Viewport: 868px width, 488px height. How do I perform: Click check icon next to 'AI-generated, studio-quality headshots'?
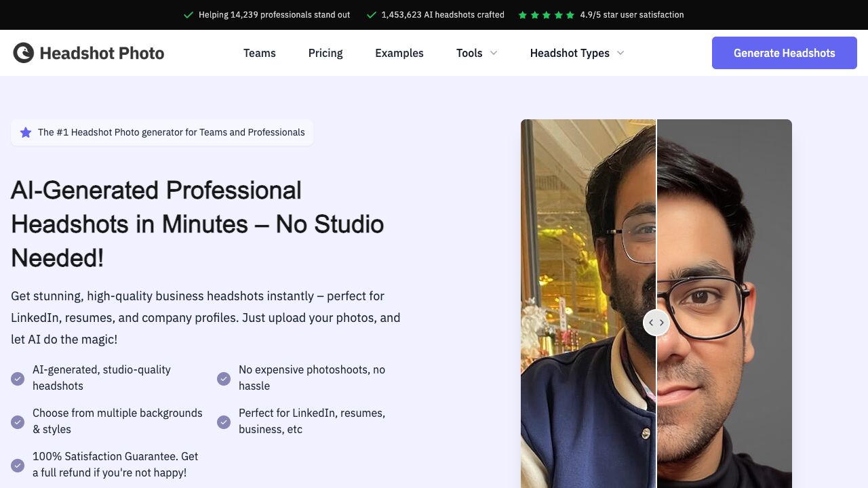pos(18,378)
